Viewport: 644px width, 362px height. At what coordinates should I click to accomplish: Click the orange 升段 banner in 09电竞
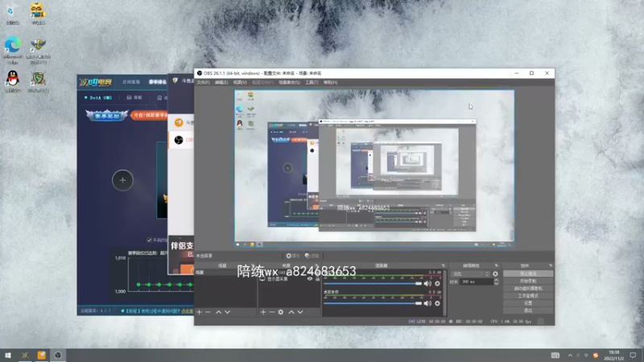pyautogui.click(x=150, y=115)
